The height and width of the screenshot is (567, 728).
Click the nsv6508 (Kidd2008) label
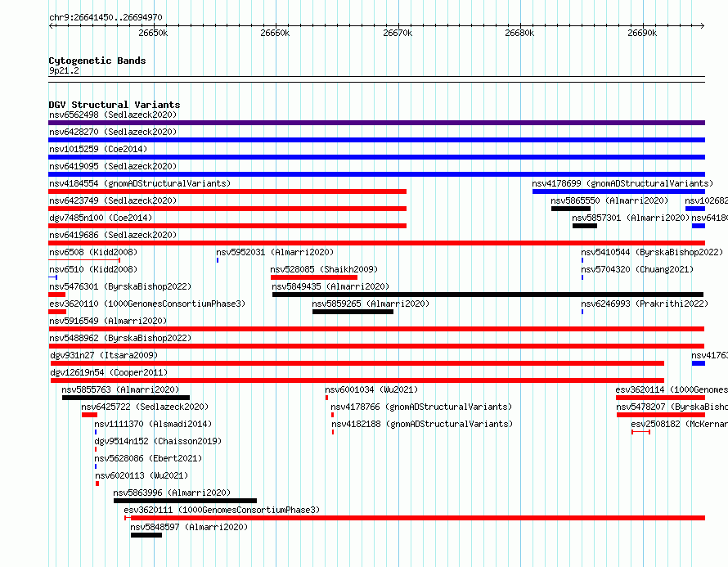(93, 252)
